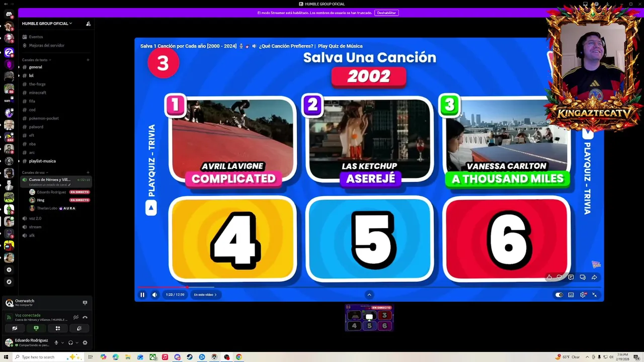The image size is (644, 362).
Task: Disconnect from voice call
Action: [x=85, y=317]
